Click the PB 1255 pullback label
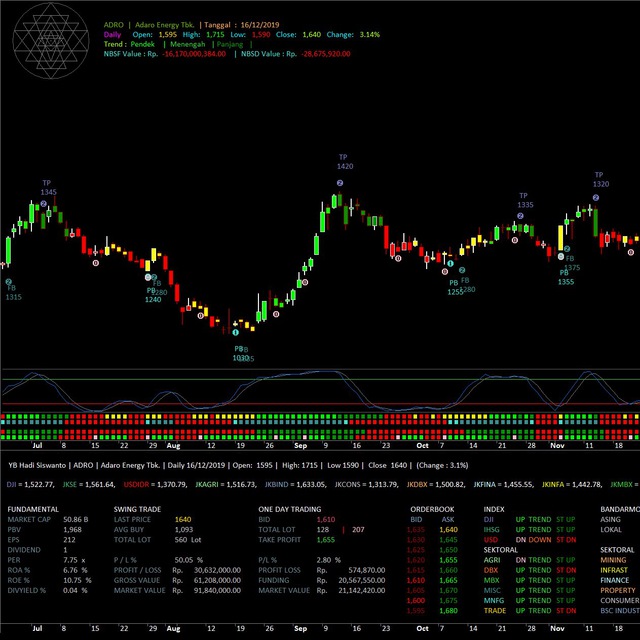Screen dimensions: 640x640 tap(455, 287)
